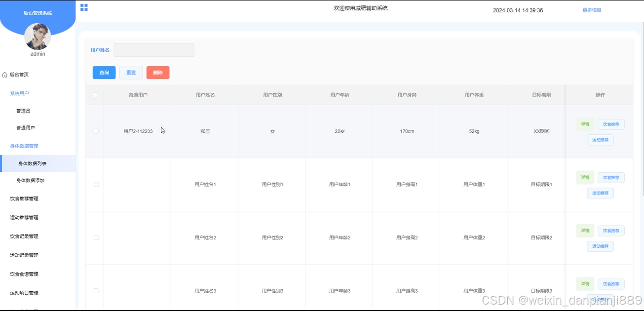The width and height of the screenshot is (644, 311).
Task: Click the 用户身高 column header
Action: (x=407, y=95)
